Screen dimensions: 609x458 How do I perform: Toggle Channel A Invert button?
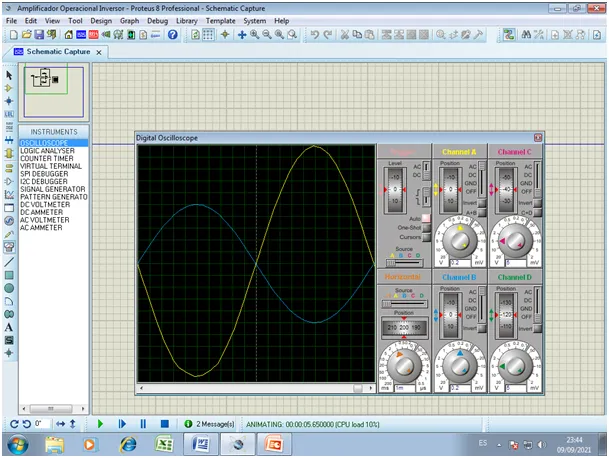(x=482, y=203)
